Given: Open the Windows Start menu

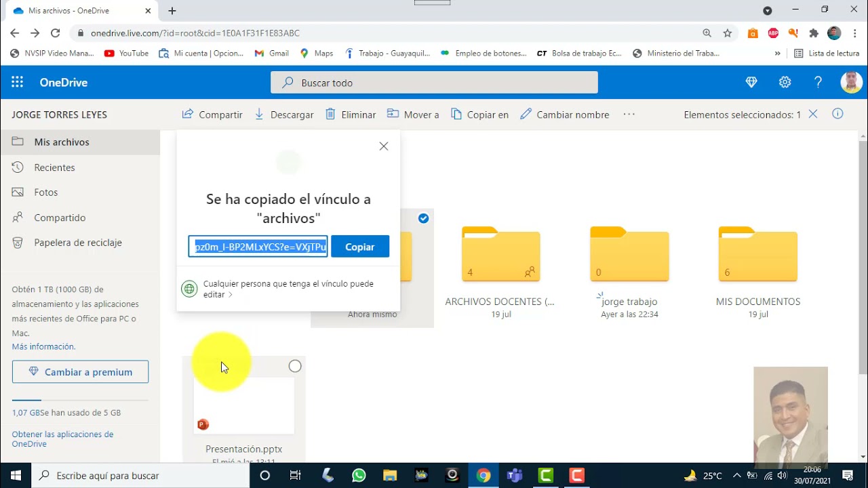Looking at the screenshot, I should coord(16,475).
